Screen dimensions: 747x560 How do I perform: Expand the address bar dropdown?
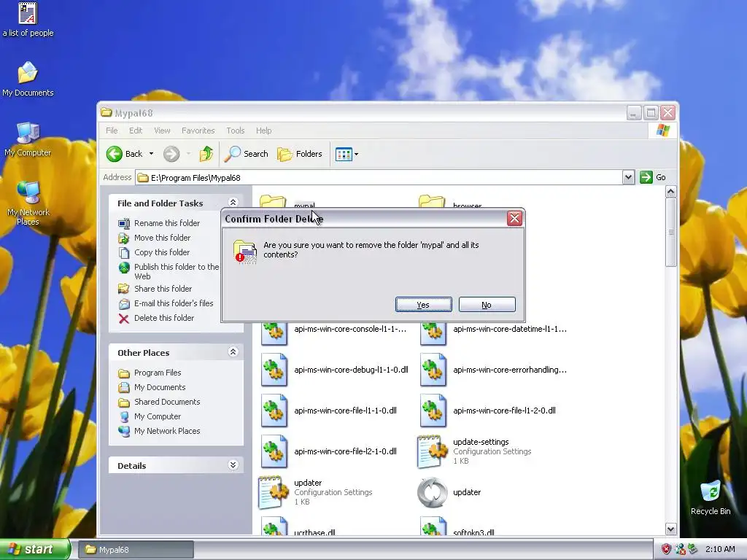[x=628, y=178]
